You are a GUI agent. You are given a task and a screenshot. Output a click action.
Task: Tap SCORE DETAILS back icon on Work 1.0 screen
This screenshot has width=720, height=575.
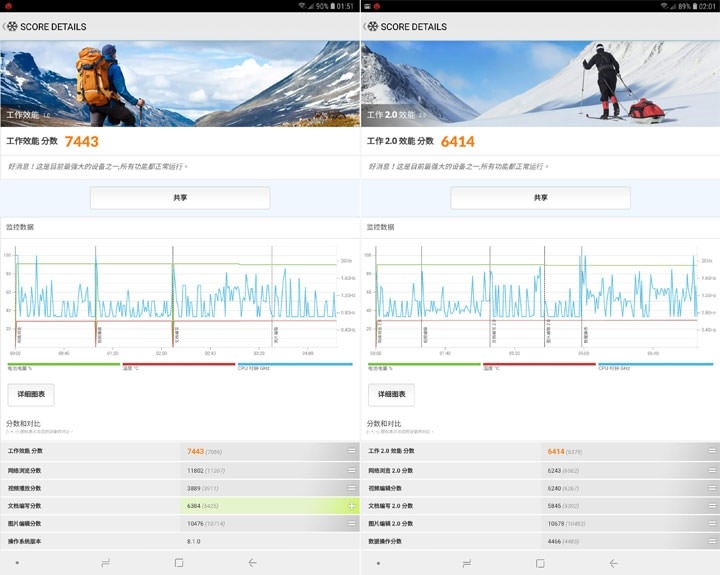click(10, 27)
